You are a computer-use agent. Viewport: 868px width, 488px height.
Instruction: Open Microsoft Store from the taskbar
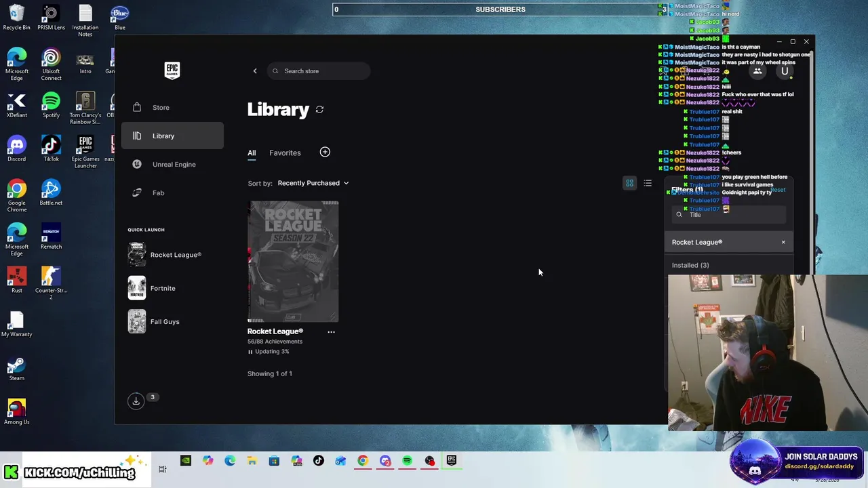[x=274, y=461]
